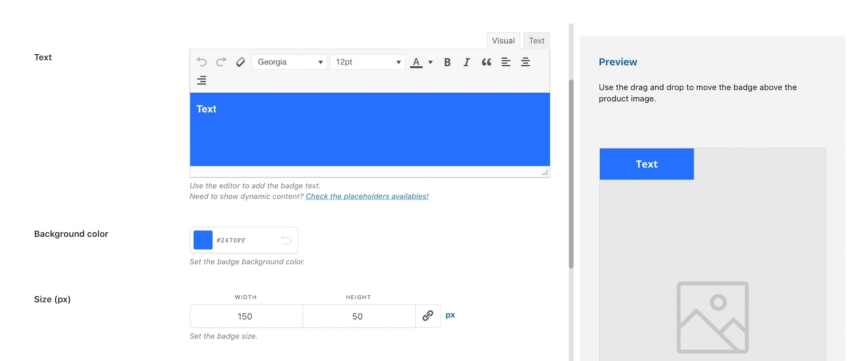Switch to the Visual editor tab
The image size is (868, 361).
point(503,41)
